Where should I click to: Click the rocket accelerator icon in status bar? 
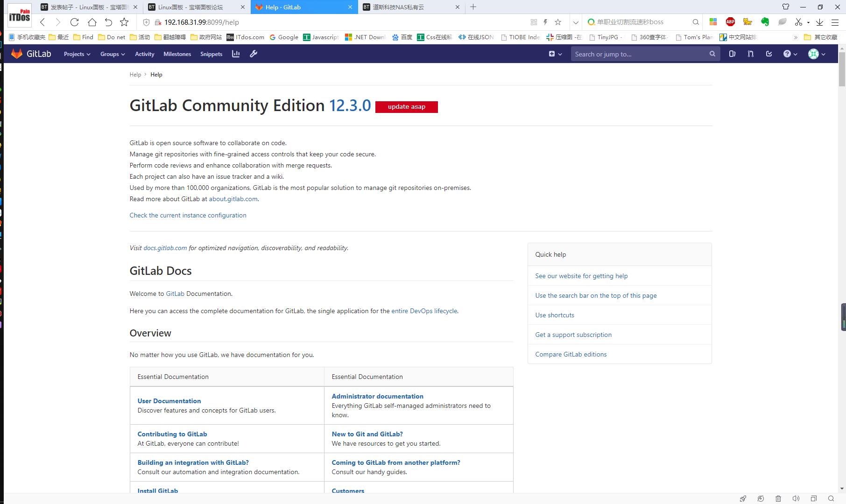[x=743, y=498]
